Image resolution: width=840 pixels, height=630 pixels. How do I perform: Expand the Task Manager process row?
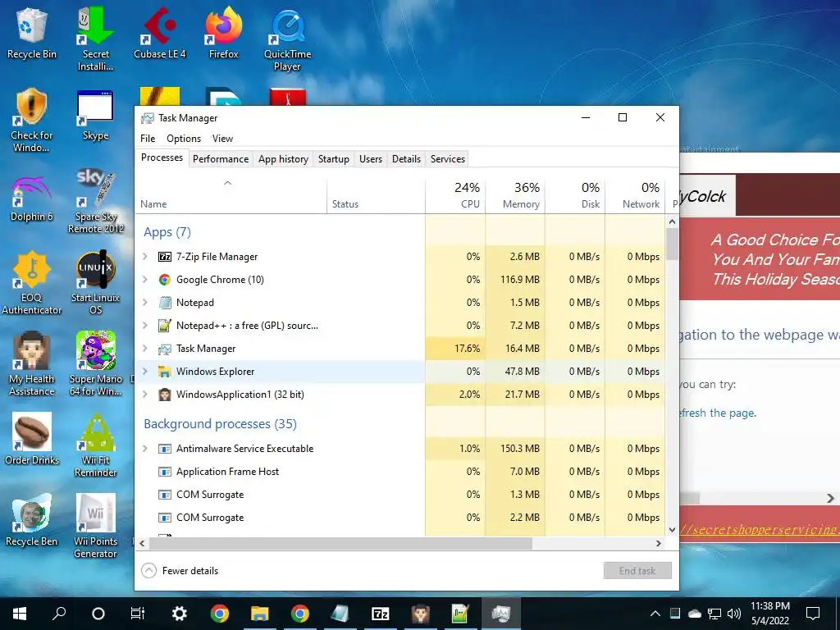tap(144, 349)
